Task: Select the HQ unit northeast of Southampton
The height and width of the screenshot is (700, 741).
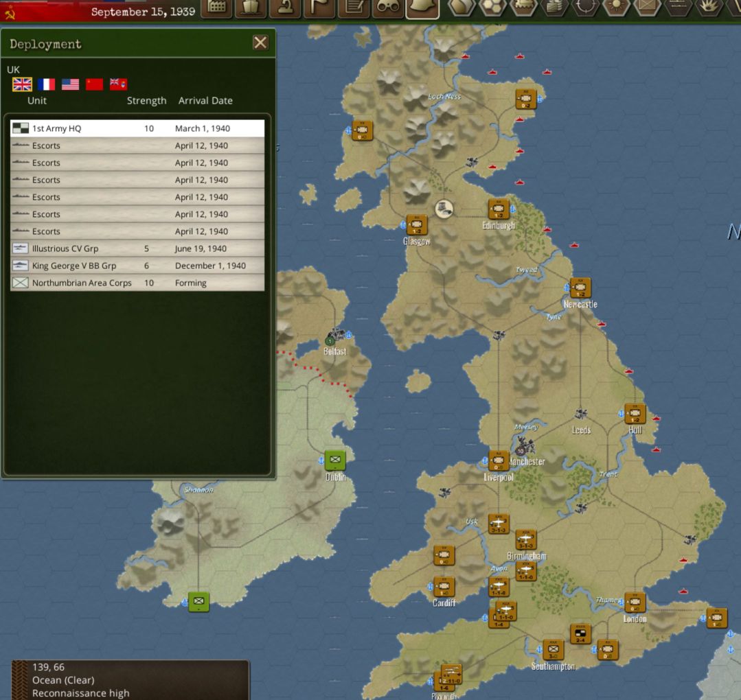Action: tap(580, 634)
